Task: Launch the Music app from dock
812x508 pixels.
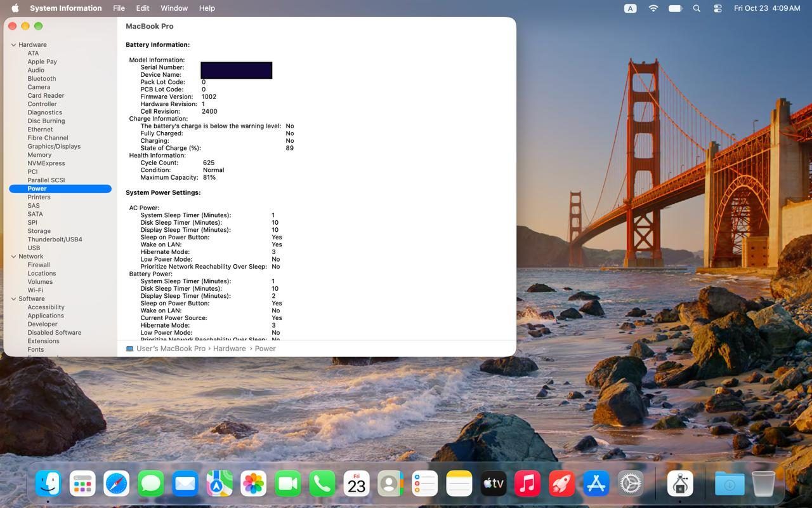Action: (528, 484)
